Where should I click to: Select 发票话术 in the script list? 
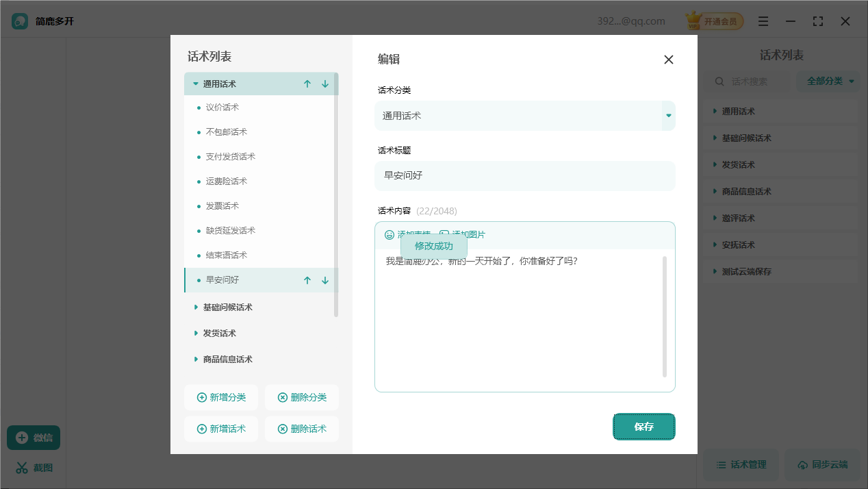pos(222,206)
